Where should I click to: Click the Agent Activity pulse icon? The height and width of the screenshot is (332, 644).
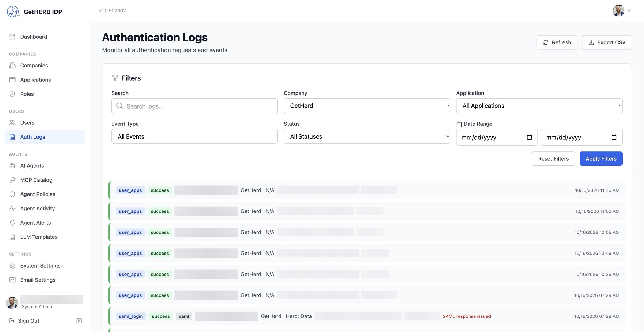click(x=12, y=208)
